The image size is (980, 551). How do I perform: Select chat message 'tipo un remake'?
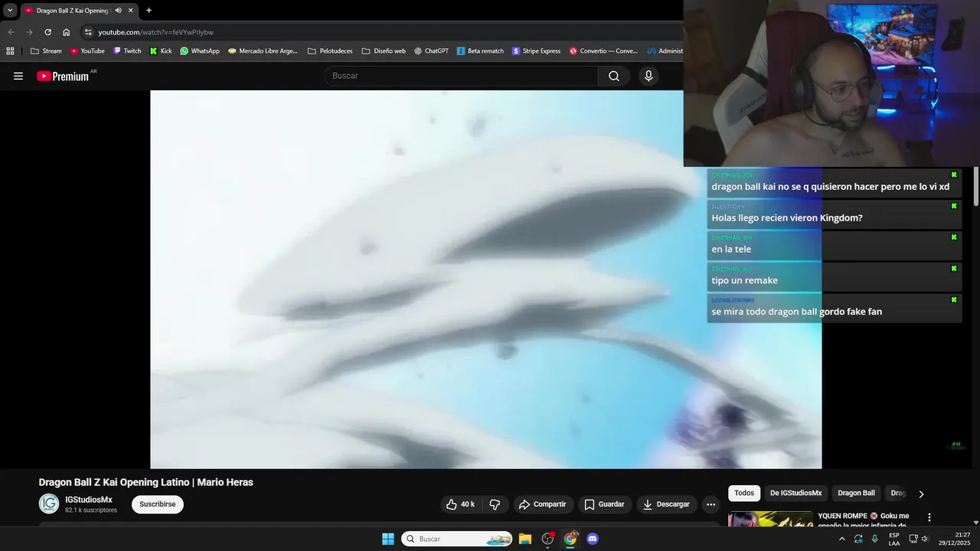(x=745, y=281)
